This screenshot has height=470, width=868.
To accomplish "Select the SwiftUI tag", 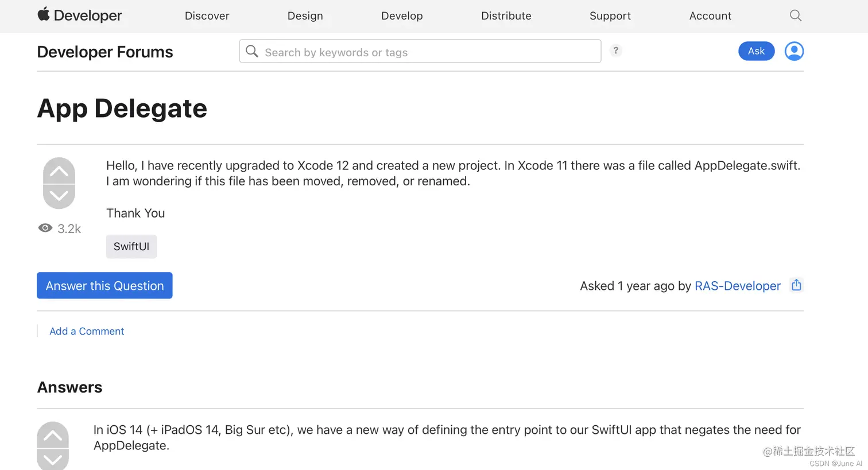I will click(x=131, y=246).
